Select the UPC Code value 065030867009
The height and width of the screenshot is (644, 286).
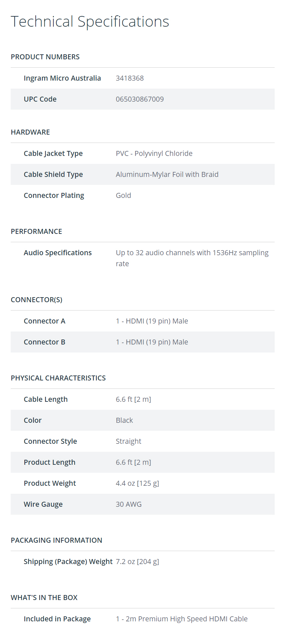pos(140,99)
